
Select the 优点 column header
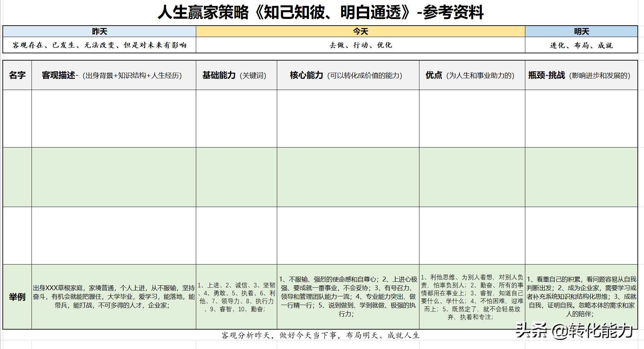click(x=472, y=75)
